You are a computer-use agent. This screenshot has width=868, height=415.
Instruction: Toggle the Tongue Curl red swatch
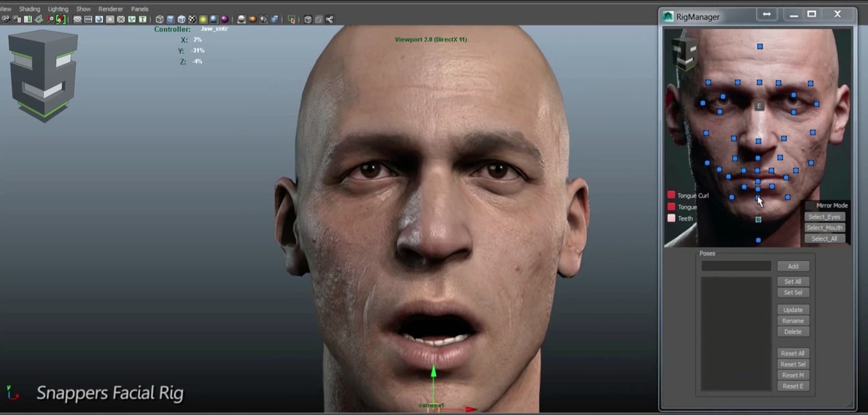tap(672, 195)
